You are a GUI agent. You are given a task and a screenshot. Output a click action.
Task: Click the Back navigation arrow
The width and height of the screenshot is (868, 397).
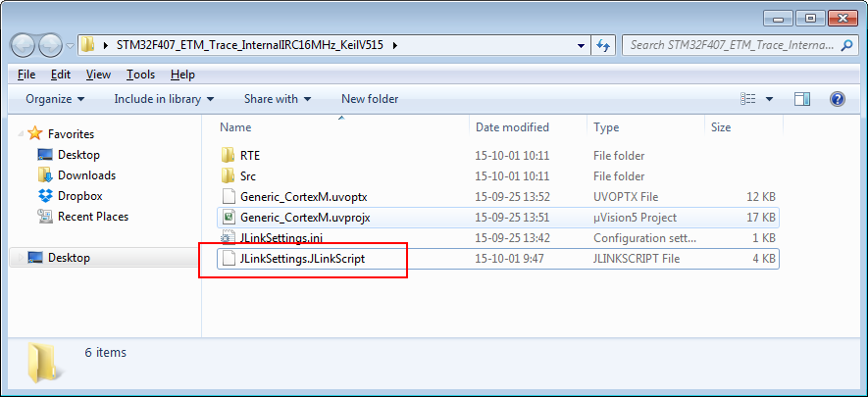click(x=25, y=45)
